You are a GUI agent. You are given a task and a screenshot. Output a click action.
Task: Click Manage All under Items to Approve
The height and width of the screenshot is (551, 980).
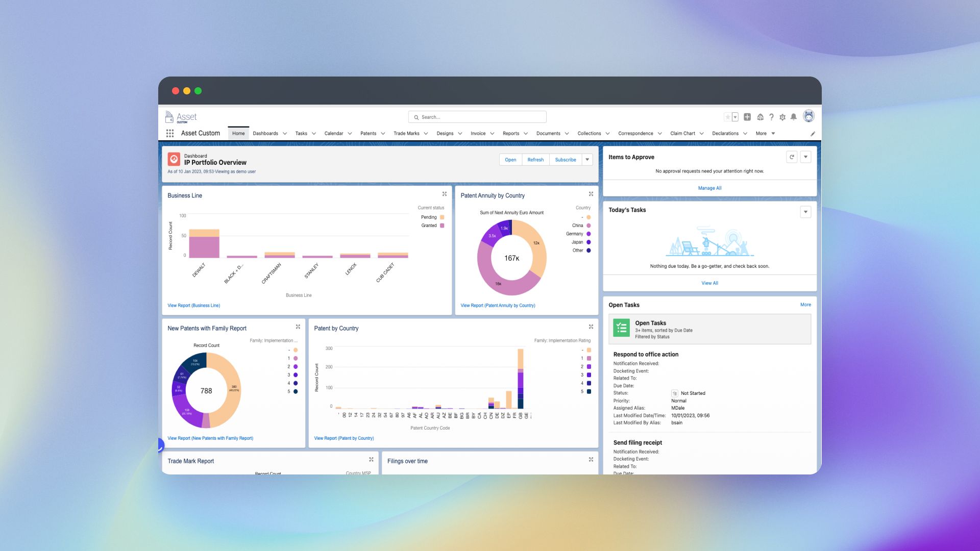(x=709, y=188)
